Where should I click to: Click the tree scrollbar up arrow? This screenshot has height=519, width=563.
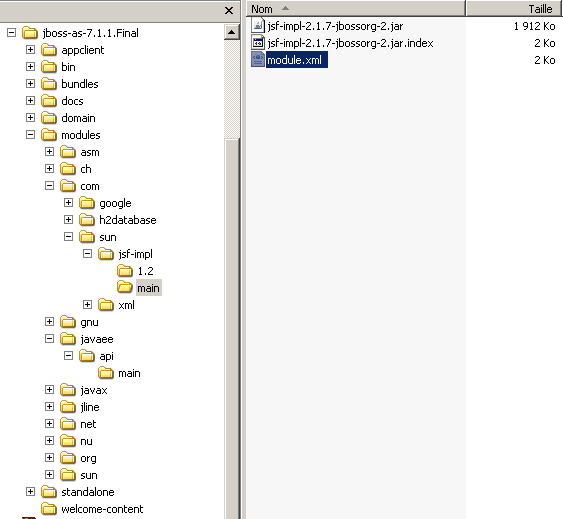pos(232,32)
